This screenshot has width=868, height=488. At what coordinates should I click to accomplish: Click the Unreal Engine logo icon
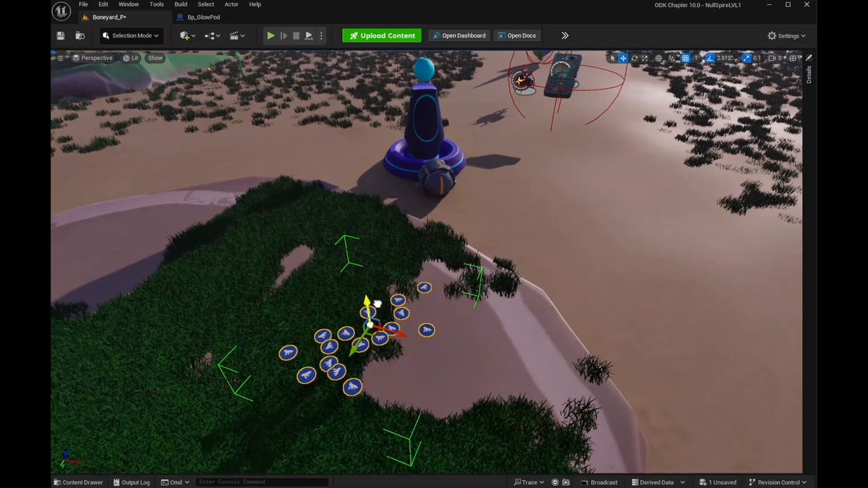click(x=61, y=11)
